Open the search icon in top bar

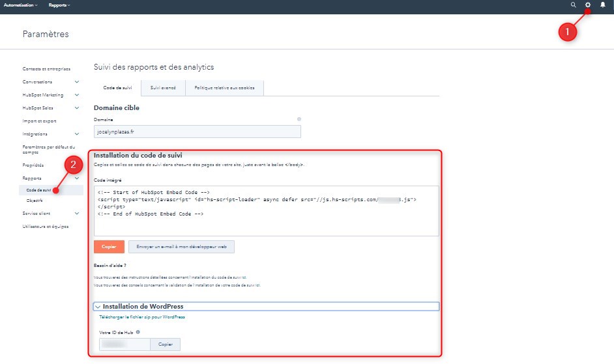574,5
